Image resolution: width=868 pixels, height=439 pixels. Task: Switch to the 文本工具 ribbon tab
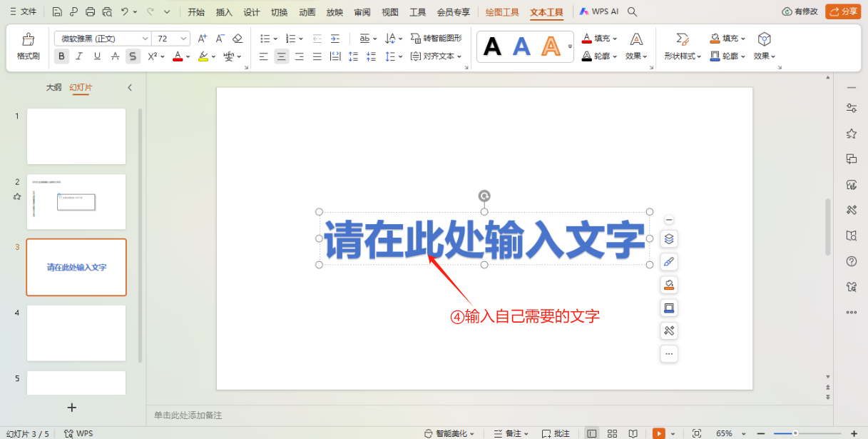coord(546,11)
